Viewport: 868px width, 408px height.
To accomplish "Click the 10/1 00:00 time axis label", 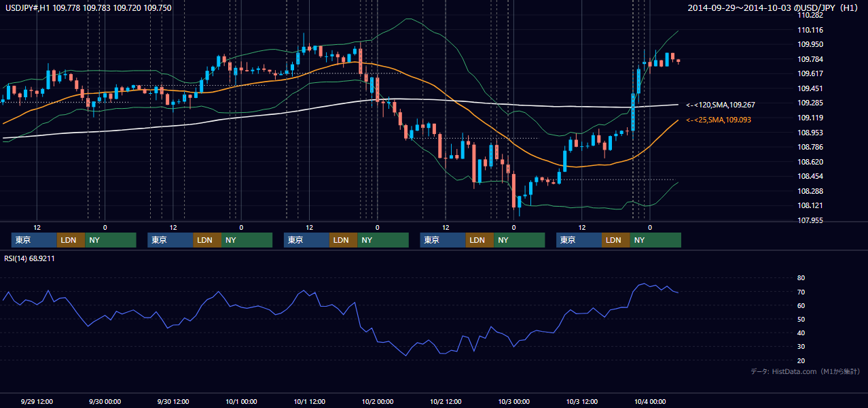I will pyautogui.click(x=241, y=401).
